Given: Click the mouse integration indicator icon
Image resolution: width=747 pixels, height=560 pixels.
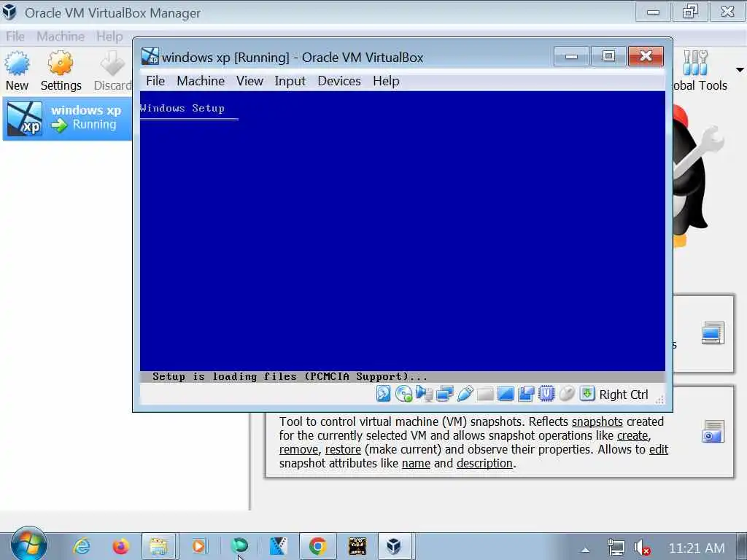Looking at the screenshot, I should point(567,394).
